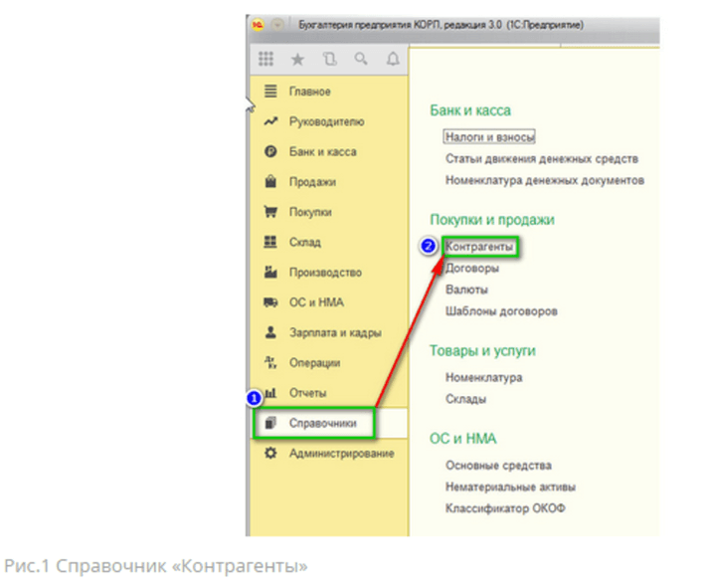The image size is (710, 588).
Task: Click the Отчеты bar chart icon
Action: point(270,393)
